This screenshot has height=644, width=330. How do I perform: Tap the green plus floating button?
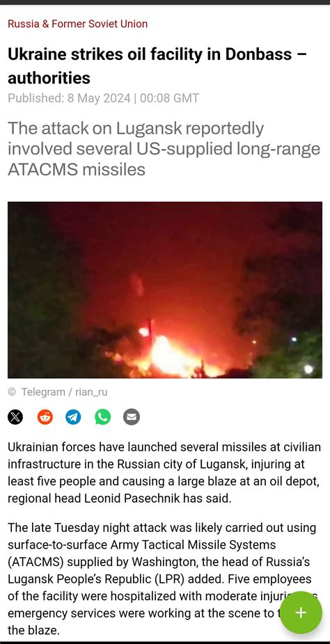click(301, 613)
